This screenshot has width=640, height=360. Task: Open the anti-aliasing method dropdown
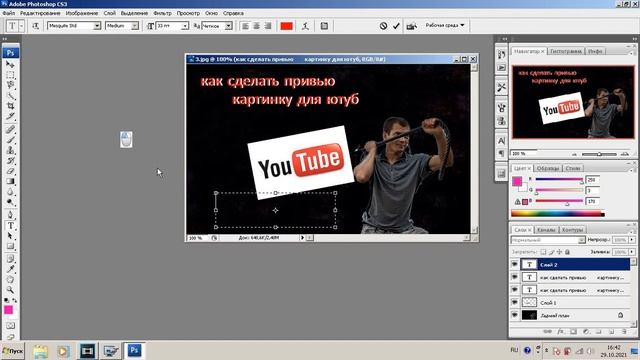[229, 26]
